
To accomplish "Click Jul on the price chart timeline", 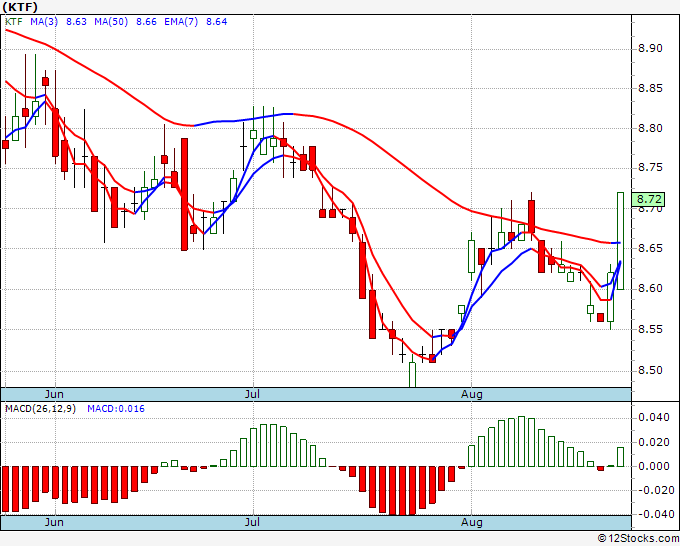I will point(252,394).
